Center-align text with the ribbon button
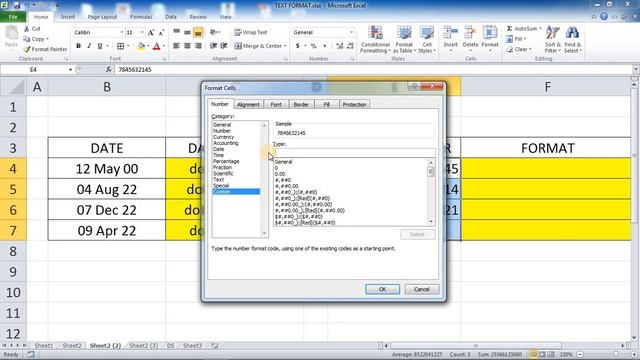 pos(187,46)
